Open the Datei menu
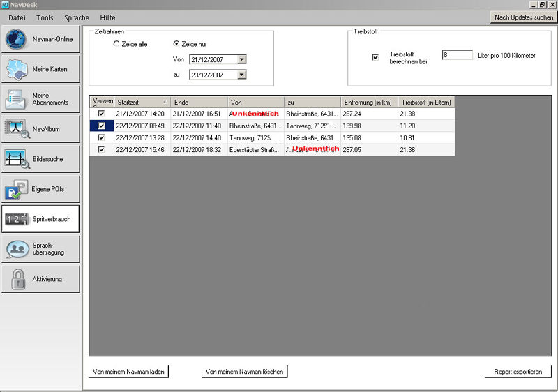The height and width of the screenshot is (392, 558). [x=17, y=17]
